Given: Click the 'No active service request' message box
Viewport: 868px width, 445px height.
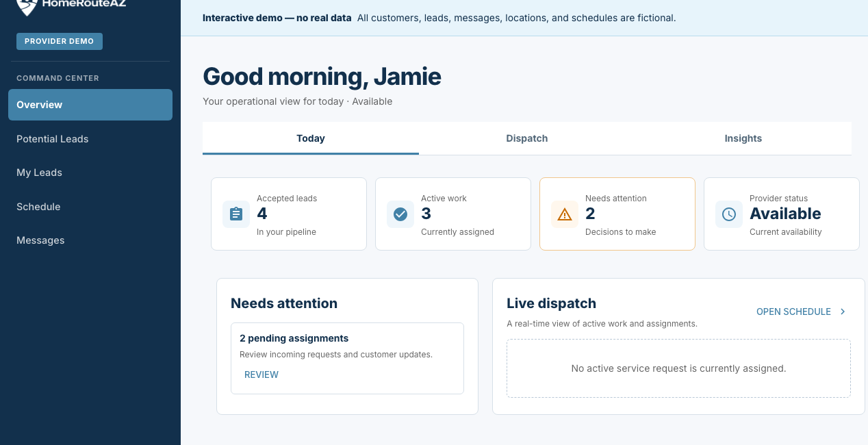Looking at the screenshot, I should coord(678,368).
